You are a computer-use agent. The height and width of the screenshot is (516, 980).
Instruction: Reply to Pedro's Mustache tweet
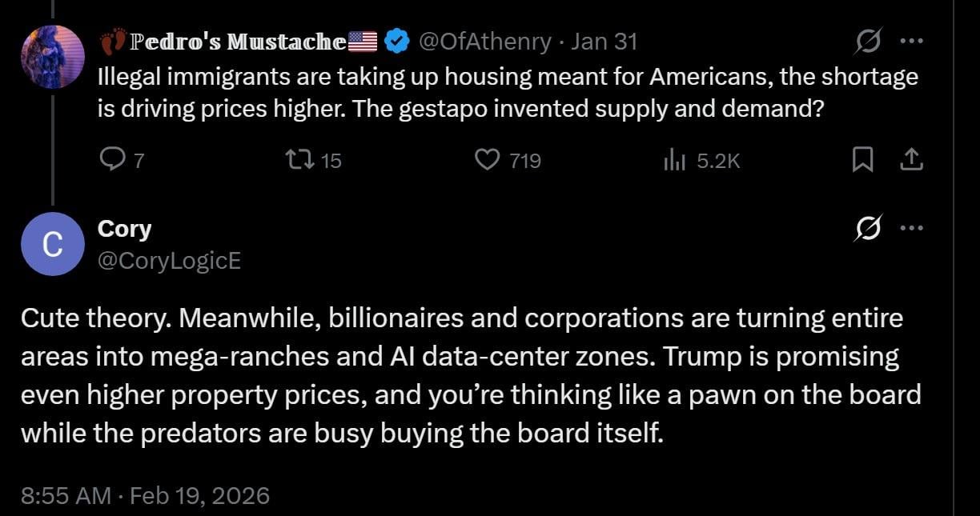click(x=110, y=161)
